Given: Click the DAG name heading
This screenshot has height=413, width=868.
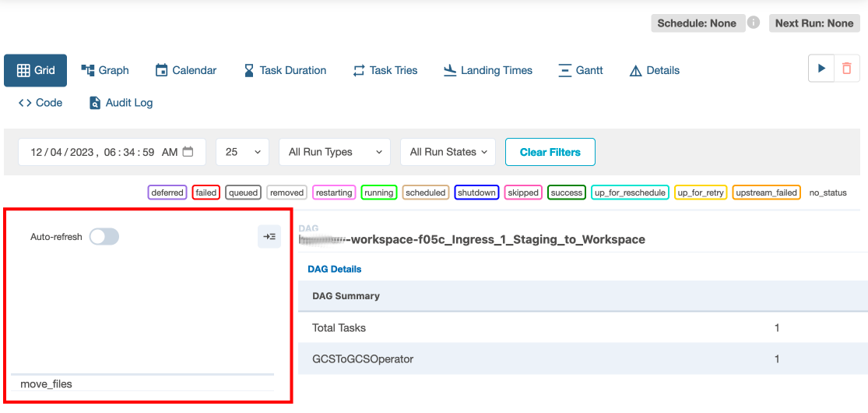Looking at the screenshot, I should pos(472,239).
